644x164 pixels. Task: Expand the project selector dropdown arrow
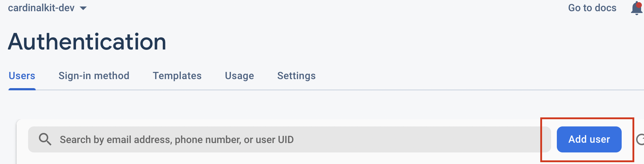pyautogui.click(x=83, y=8)
